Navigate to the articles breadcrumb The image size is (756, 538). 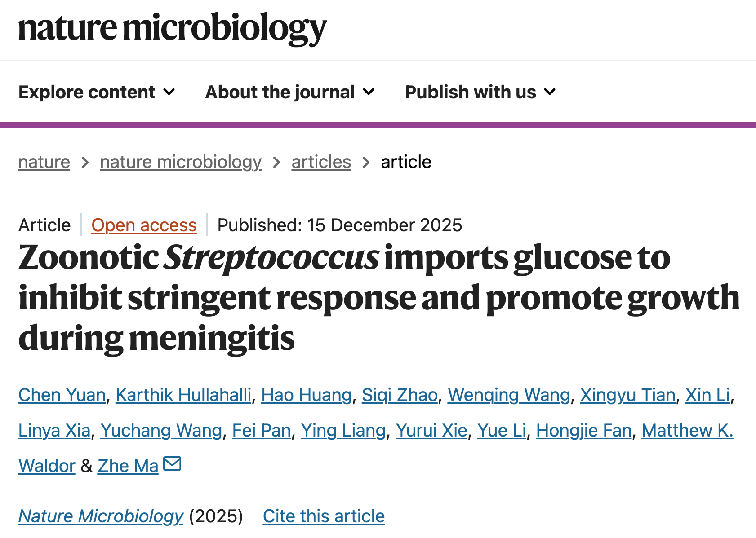click(321, 162)
